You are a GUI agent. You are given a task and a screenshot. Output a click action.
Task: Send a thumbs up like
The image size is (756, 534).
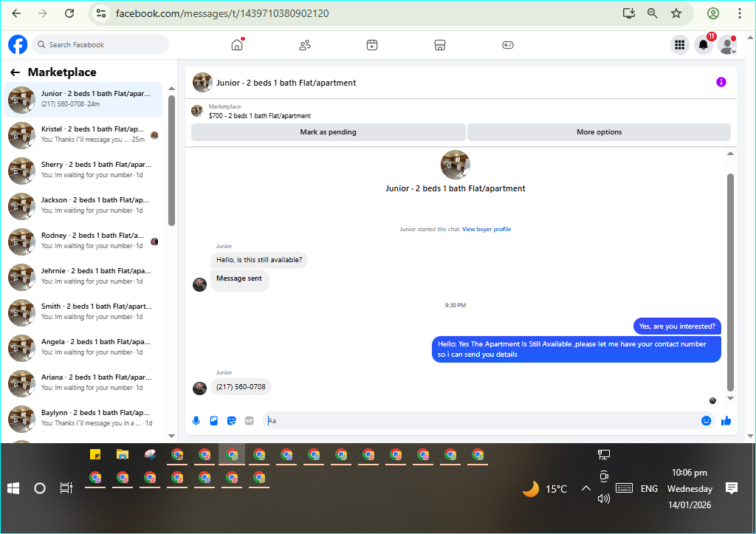click(726, 421)
